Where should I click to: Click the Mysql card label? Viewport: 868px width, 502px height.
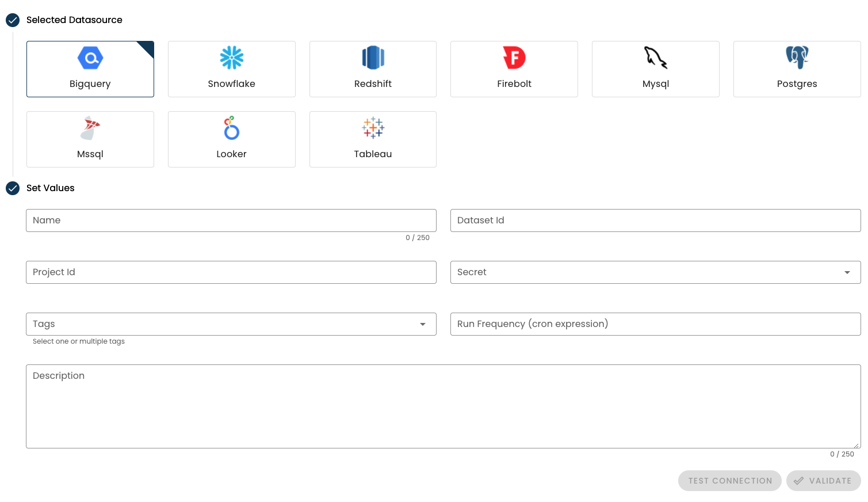click(656, 84)
